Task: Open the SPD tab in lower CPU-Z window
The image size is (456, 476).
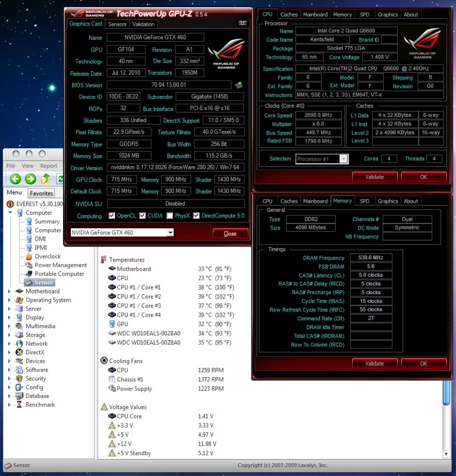Action: pos(364,201)
